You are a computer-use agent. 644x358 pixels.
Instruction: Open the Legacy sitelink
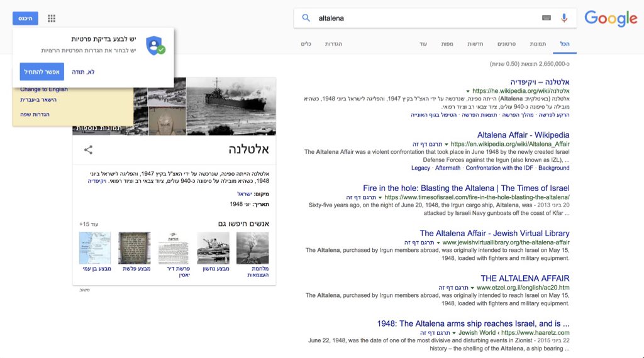point(421,168)
